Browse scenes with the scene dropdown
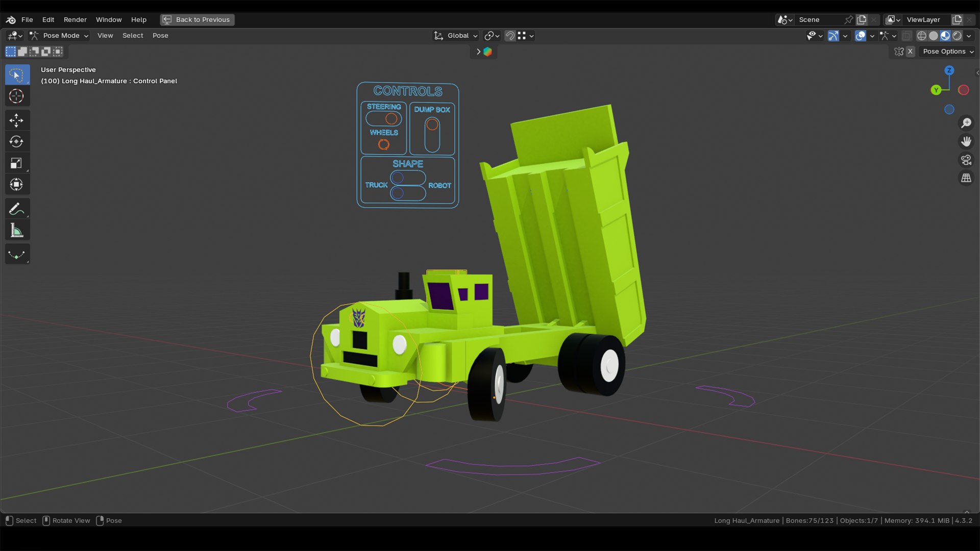The width and height of the screenshot is (980, 551). (785, 20)
